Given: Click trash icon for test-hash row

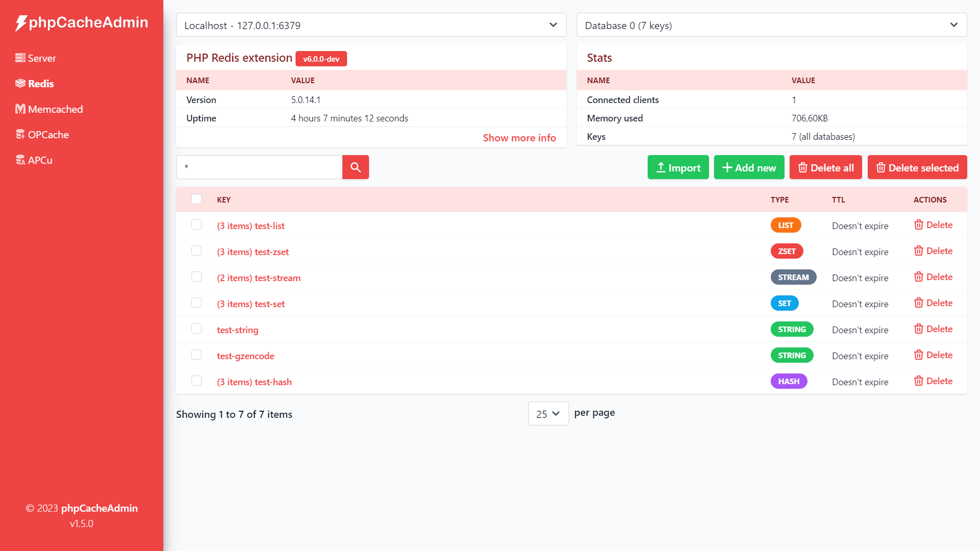Looking at the screenshot, I should pos(918,381).
